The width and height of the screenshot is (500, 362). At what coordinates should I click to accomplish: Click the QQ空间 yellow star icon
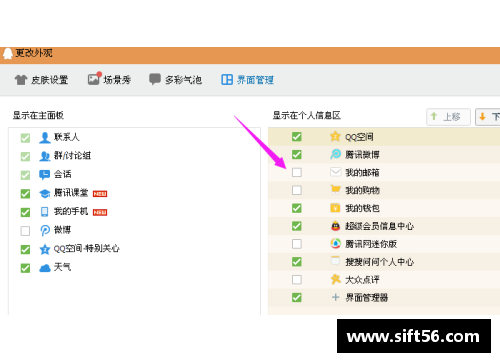point(335,136)
